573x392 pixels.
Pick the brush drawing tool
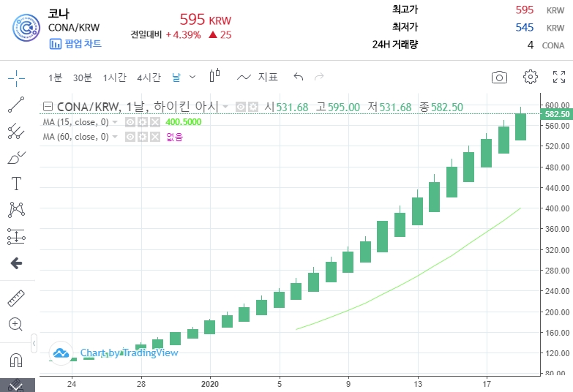click(x=16, y=157)
